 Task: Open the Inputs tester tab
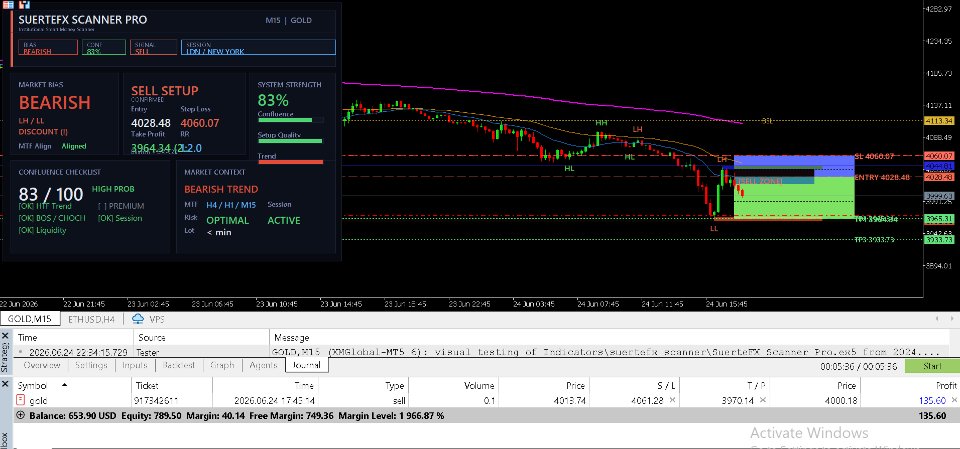[x=135, y=365]
